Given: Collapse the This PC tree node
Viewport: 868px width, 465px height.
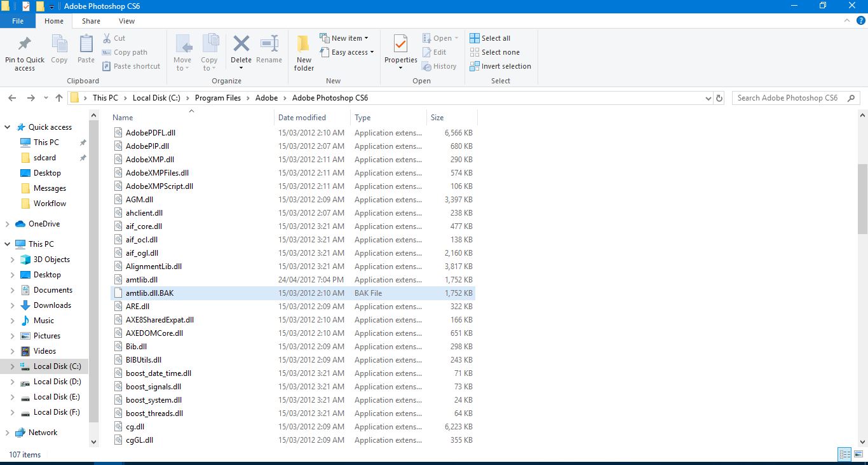Looking at the screenshot, I should coord(8,244).
